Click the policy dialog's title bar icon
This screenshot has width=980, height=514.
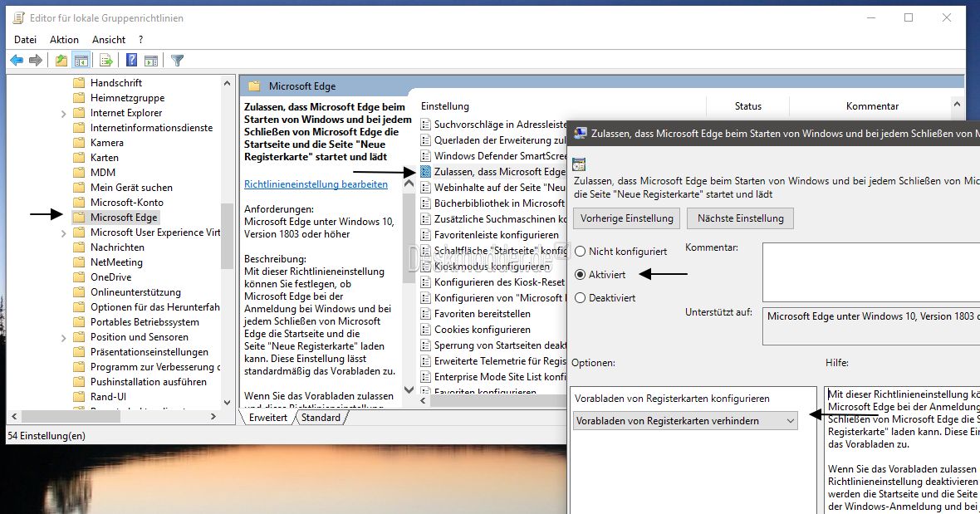[x=581, y=133]
